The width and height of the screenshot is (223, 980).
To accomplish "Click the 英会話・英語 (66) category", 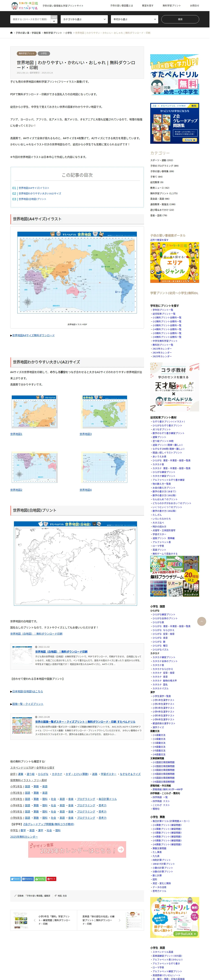I will [x=160, y=199].
